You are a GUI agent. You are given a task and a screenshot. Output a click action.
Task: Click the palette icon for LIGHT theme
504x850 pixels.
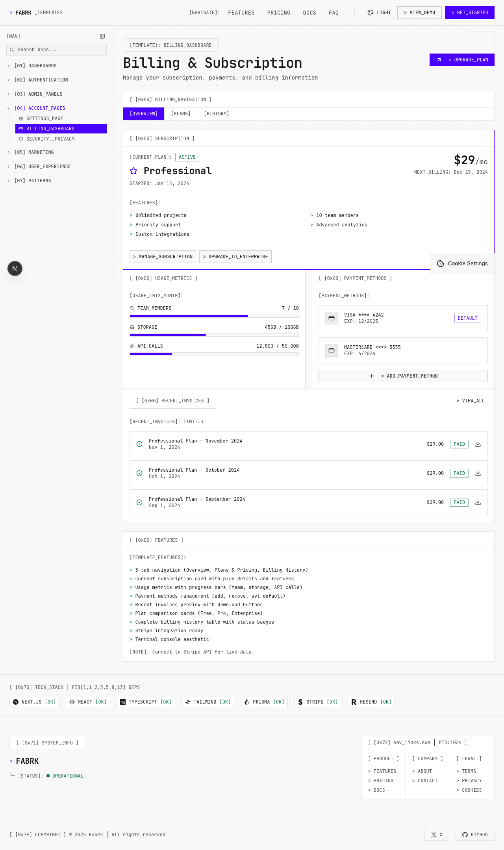point(371,13)
